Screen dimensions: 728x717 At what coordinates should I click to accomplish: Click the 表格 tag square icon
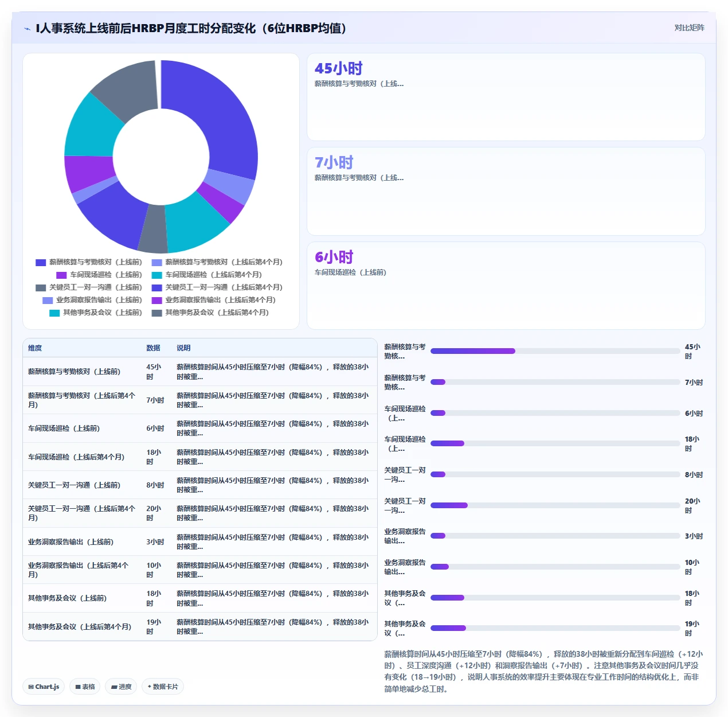click(x=78, y=687)
